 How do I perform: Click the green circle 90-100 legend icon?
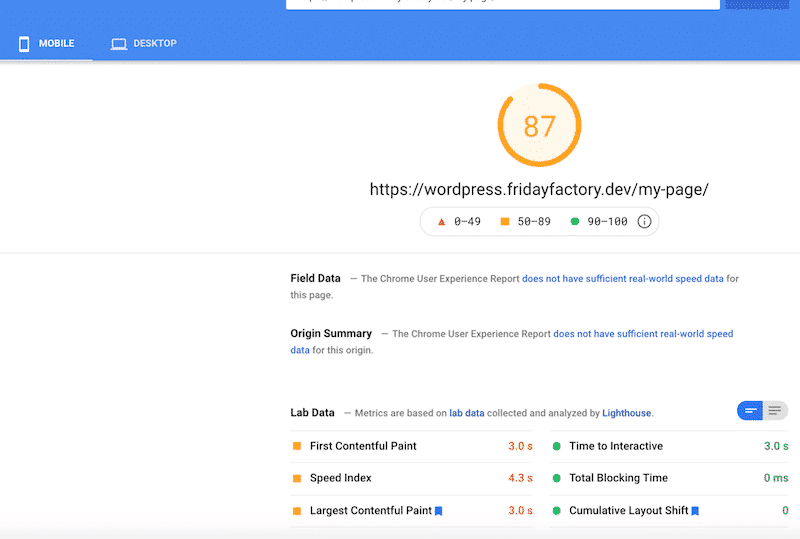click(575, 221)
